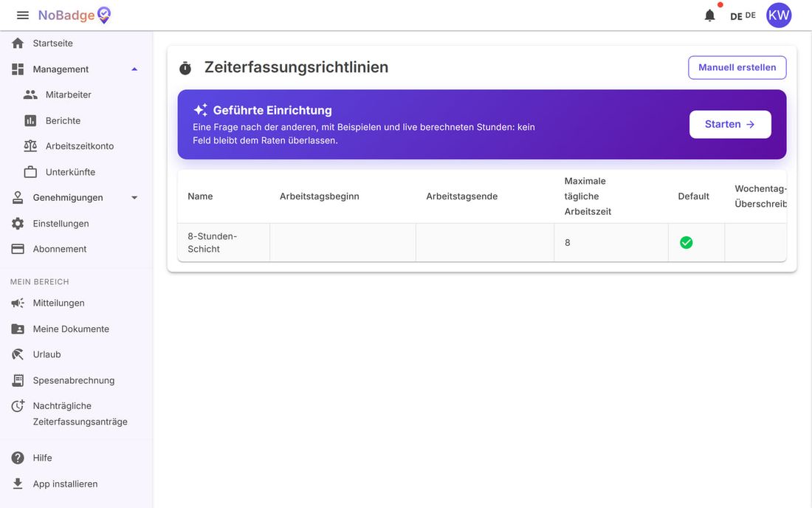Click the Wochentag-Überschreibung column header
The width and height of the screenshot is (812, 508).
760,196
